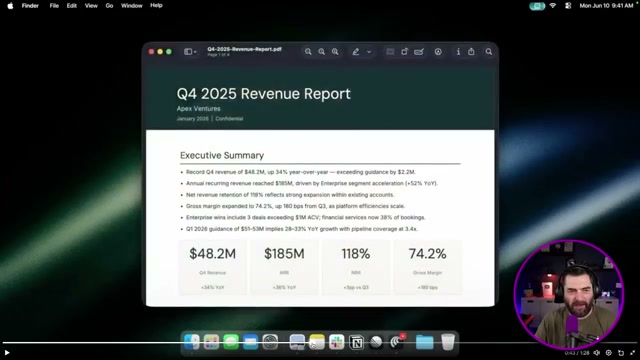Open the Apple menu

pyautogui.click(x=10, y=6)
